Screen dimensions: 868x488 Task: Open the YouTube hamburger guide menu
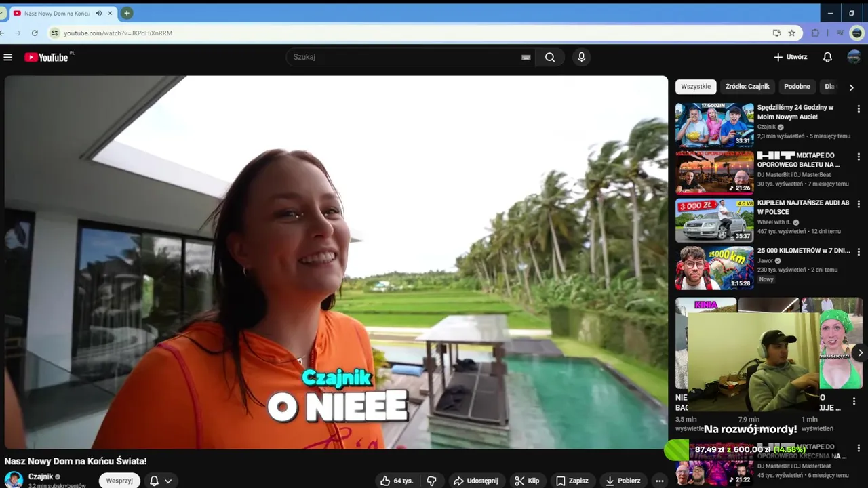coord(8,57)
